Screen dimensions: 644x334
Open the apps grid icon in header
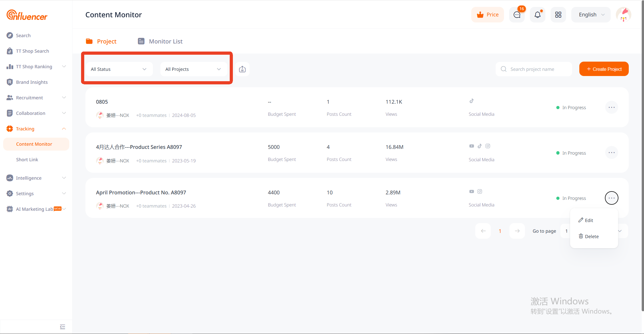(x=558, y=15)
